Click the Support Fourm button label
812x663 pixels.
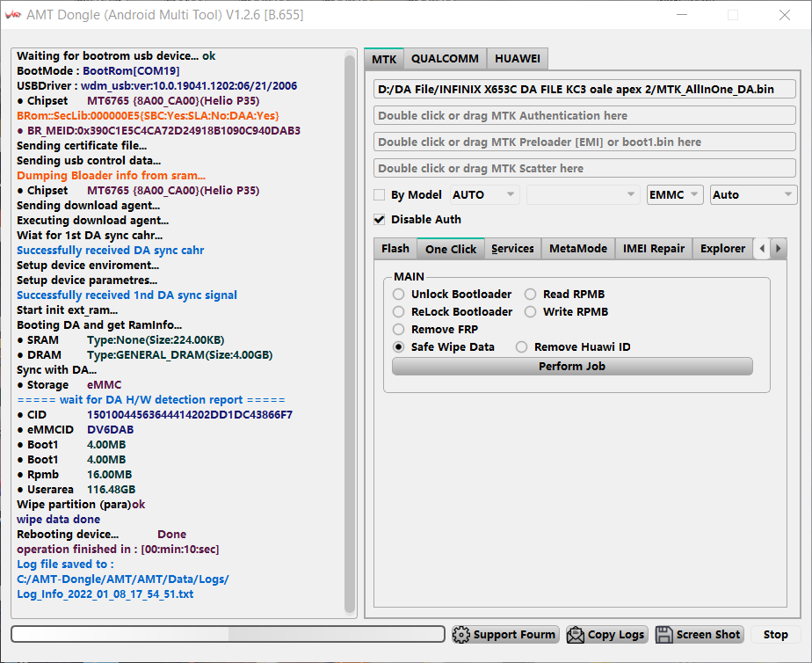(x=514, y=635)
